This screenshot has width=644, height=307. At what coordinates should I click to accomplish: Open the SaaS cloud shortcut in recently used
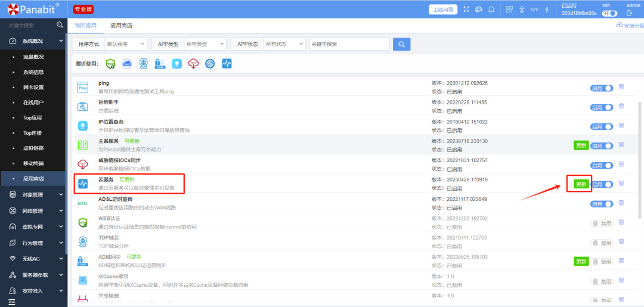(x=127, y=64)
